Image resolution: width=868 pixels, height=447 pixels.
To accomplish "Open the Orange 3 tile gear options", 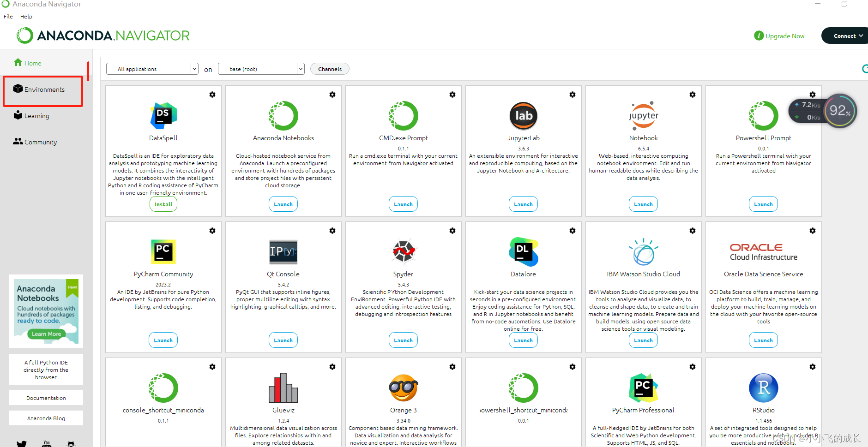I will tap(452, 367).
